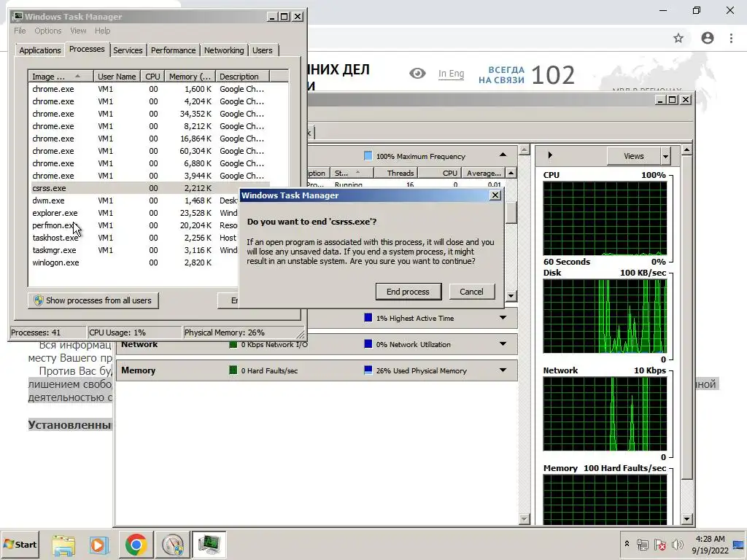Collapse the graph pane with the arrow
747x560 pixels.
(550, 155)
